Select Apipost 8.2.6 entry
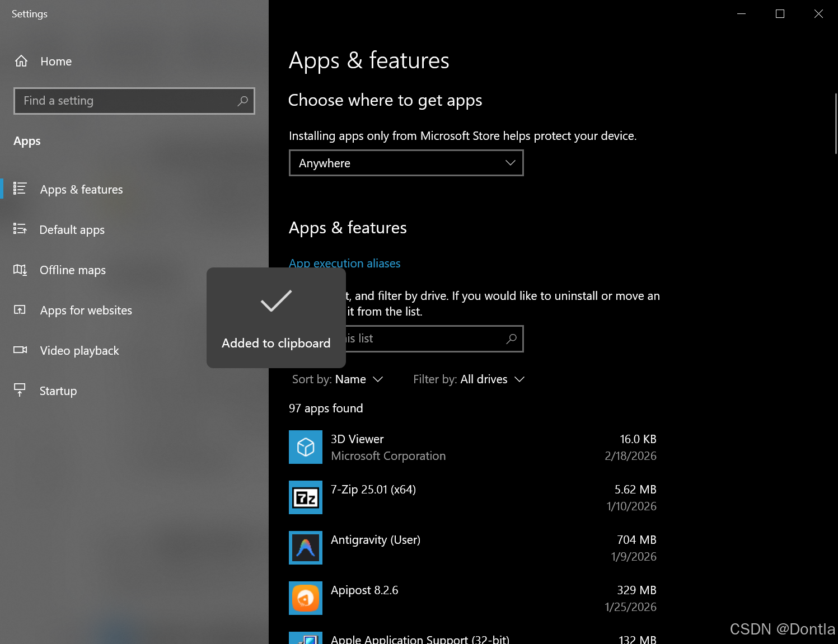This screenshot has width=838, height=644. point(472,598)
